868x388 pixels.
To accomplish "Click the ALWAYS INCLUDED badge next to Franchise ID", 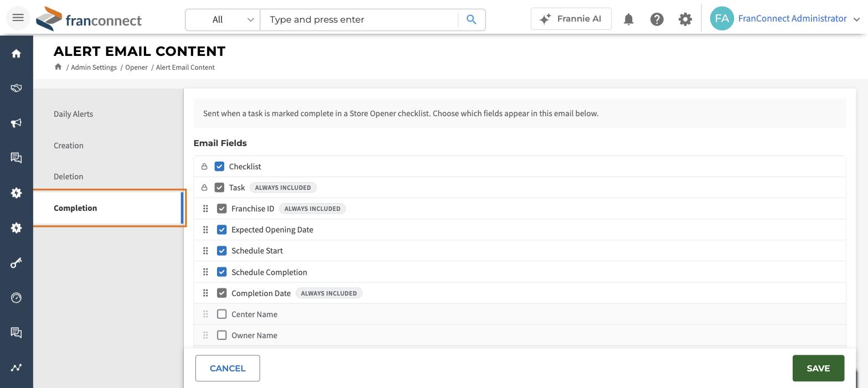I will [x=312, y=209].
